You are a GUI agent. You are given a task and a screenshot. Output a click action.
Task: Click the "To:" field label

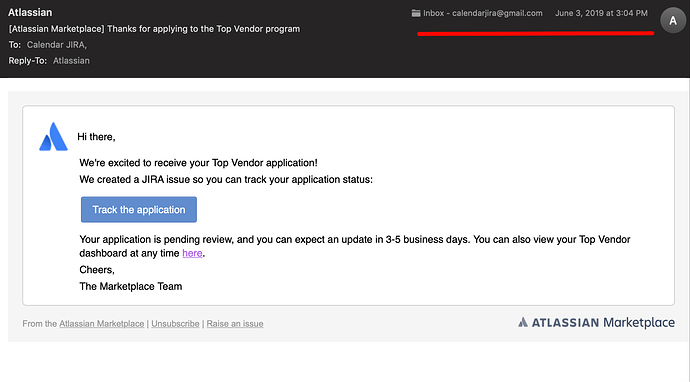(x=15, y=45)
